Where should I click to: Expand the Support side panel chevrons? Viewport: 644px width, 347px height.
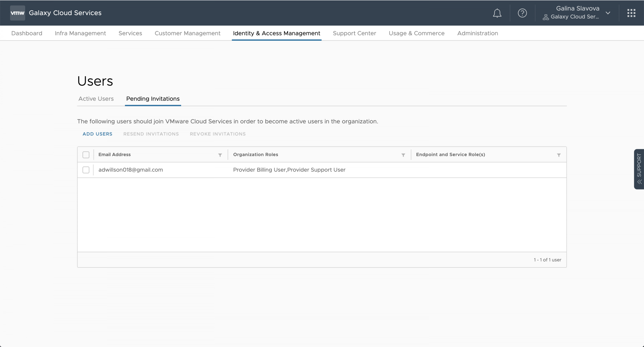(639, 182)
